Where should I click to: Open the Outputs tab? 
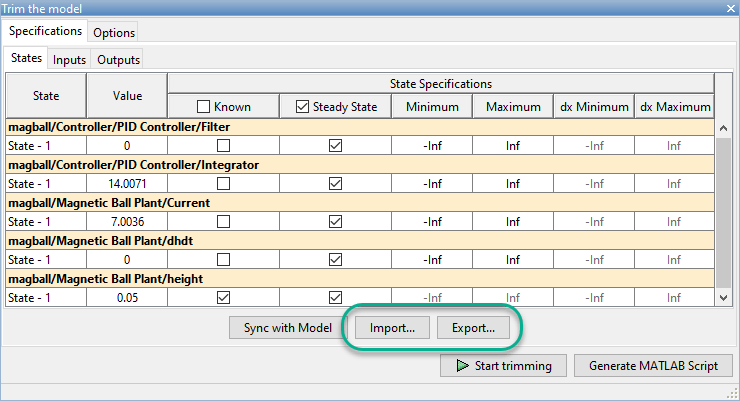click(x=119, y=60)
